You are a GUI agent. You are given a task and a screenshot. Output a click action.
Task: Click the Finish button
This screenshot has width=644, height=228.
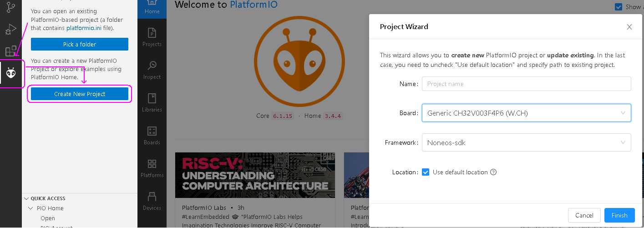coord(619,215)
